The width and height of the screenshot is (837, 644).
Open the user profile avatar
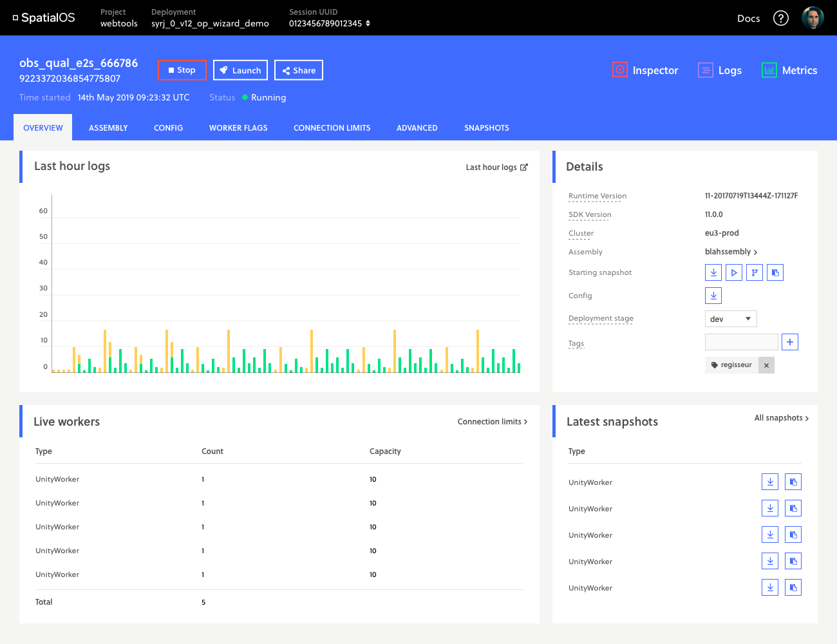813,18
